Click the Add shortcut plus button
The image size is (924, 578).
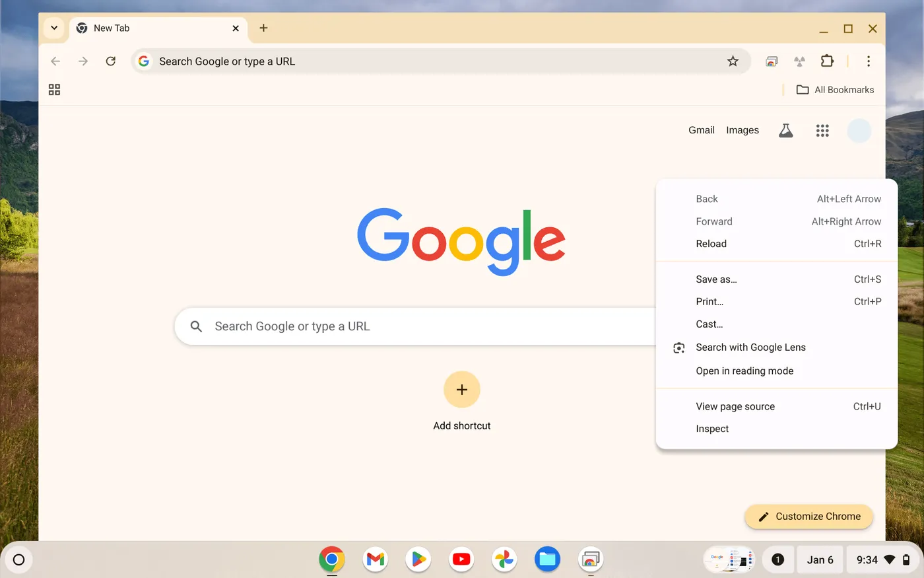pyautogui.click(x=462, y=390)
